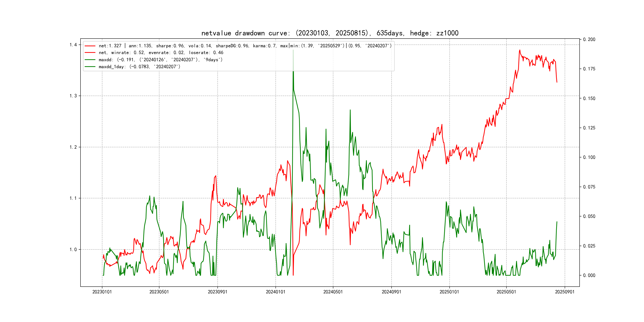Click the 20250101 x-axis label
The height and width of the screenshot is (322, 644).
tap(449, 292)
